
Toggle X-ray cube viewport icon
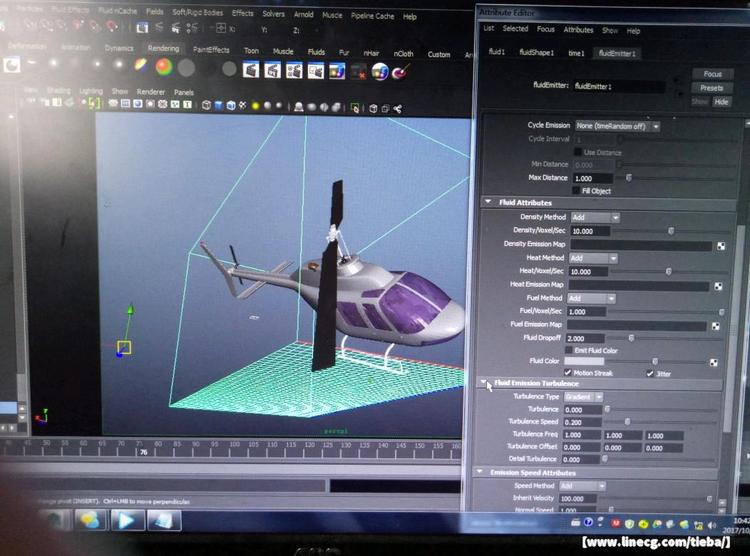point(374,109)
